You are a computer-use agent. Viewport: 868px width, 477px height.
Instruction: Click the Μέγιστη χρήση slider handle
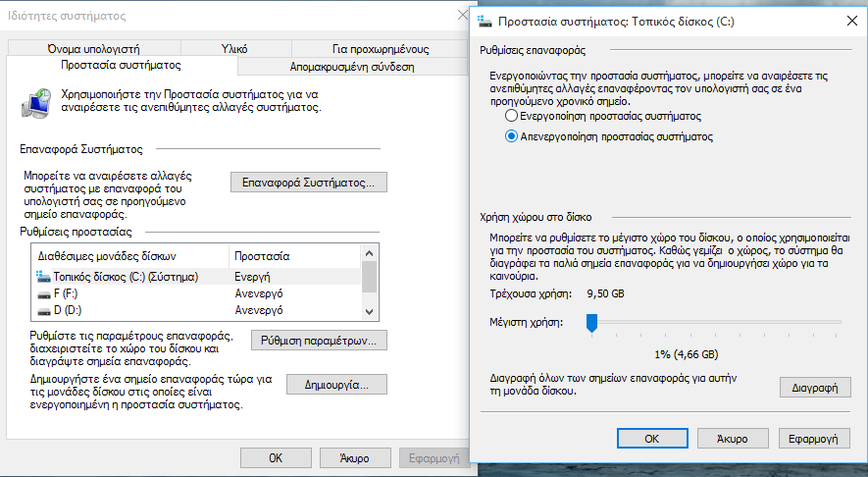coord(591,322)
